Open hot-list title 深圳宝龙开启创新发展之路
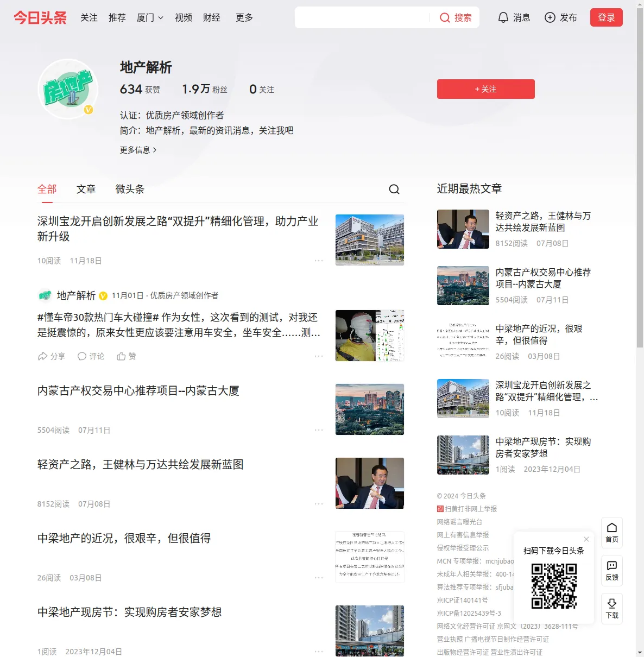The image size is (644, 657). click(547, 391)
